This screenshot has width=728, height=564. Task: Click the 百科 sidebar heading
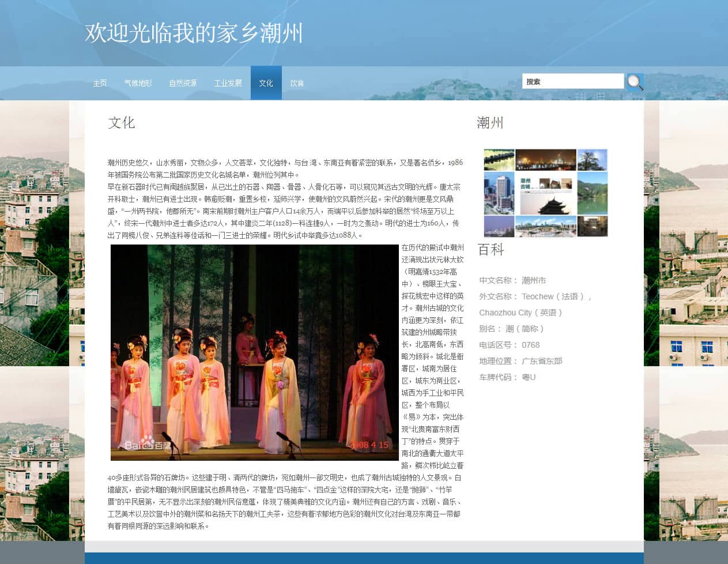point(491,250)
